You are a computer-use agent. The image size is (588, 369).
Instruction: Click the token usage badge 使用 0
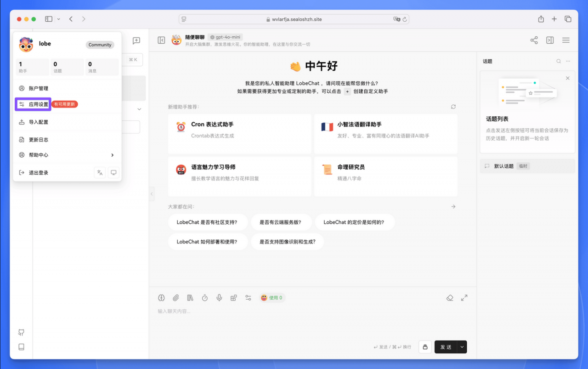tap(271, 298)
